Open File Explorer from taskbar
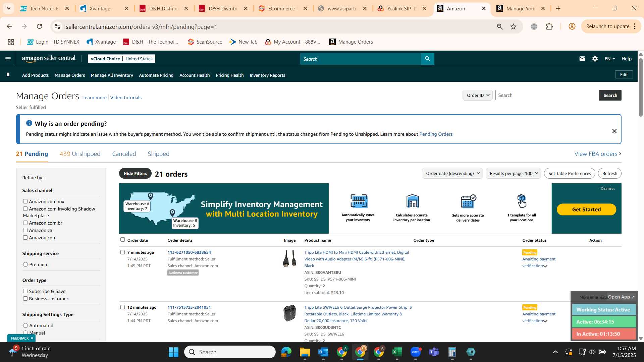Screen dimensions: 644x362 click(x=305, y=352)
